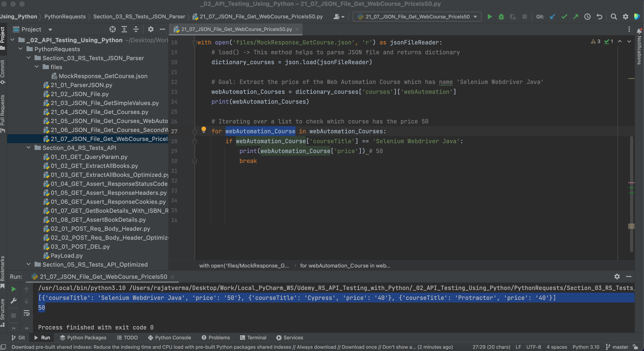644x351 pixels.
Task: Run with coverage icon in toolbar
Action: (513, 17)
